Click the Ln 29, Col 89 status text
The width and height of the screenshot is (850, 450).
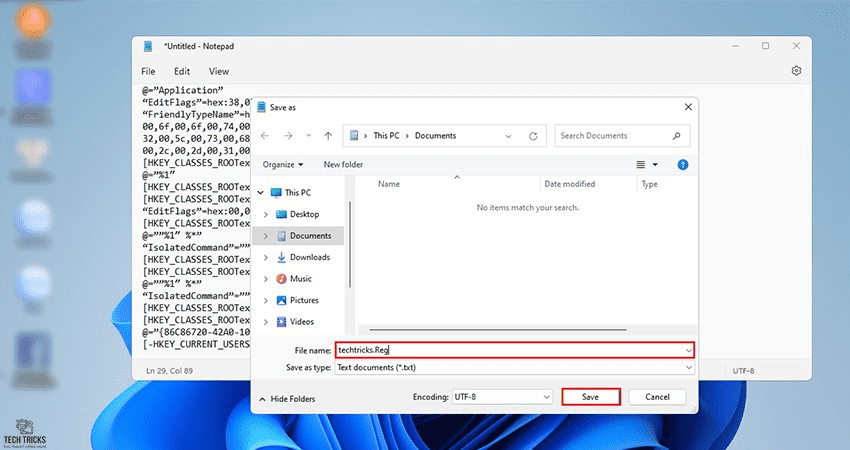point(169,371)
